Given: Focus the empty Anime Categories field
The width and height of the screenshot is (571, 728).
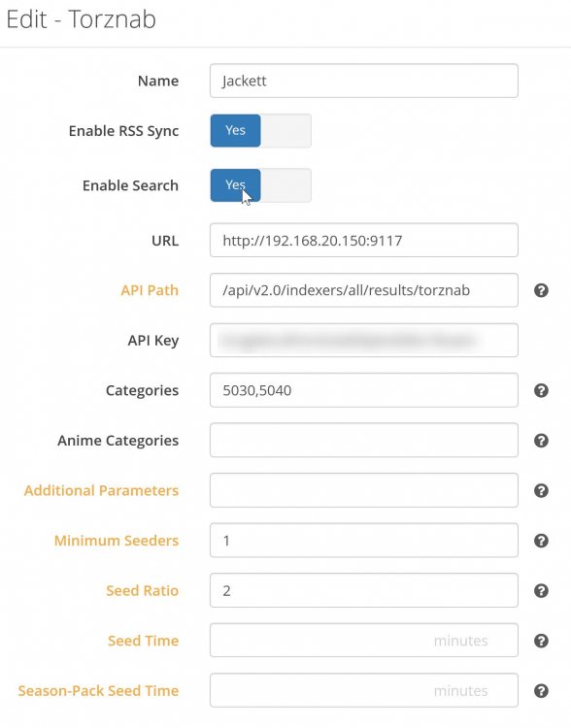Looking at the screenshot, I should click(364, 440).
